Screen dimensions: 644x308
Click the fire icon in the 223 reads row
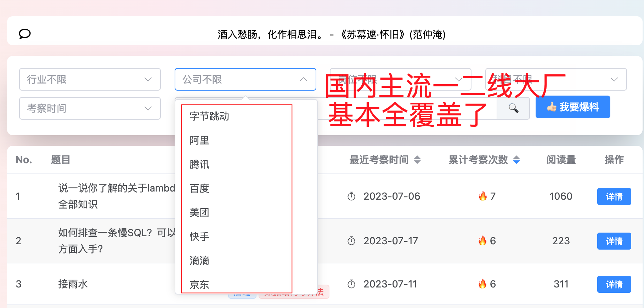[482, 241]
